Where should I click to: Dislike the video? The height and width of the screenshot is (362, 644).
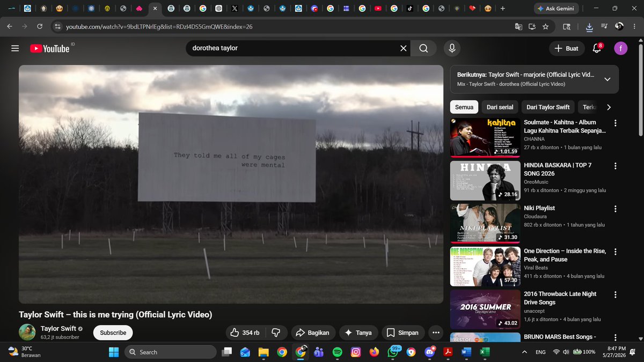coord(276,333)
